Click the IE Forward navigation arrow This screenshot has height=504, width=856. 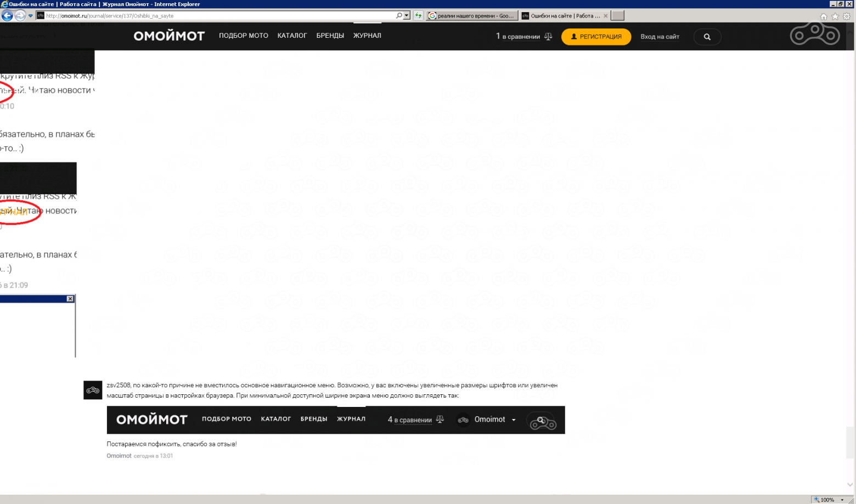pyautogui.click(x=20, y=15)
